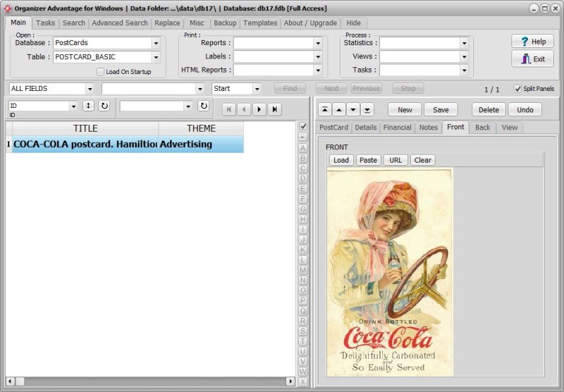
Task: Open the Backup tab
Action: tap(225, 23)
